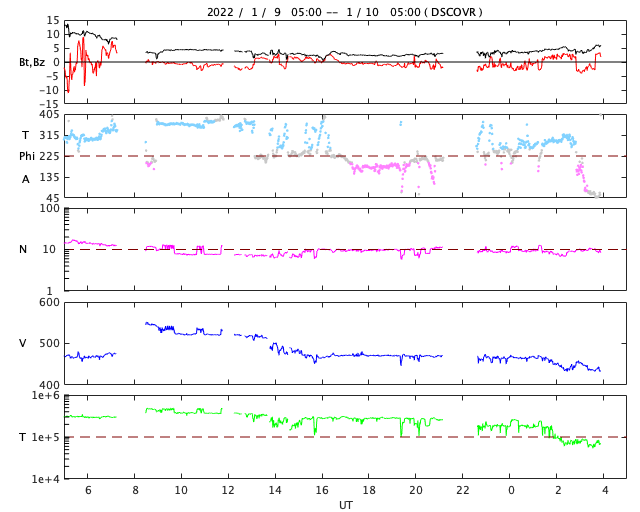
Task: Click the '315' tick on Phi axis
Action: click(x=49, y=135)
